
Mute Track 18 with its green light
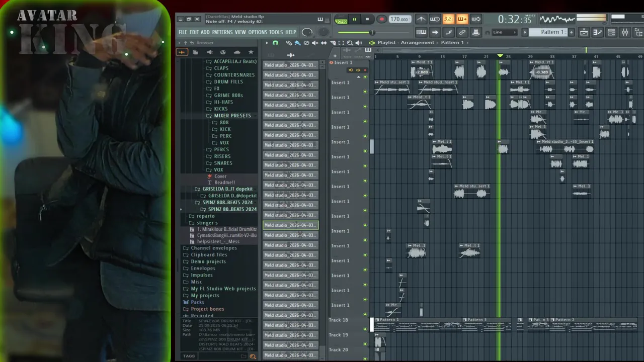(x=365, y=328)
